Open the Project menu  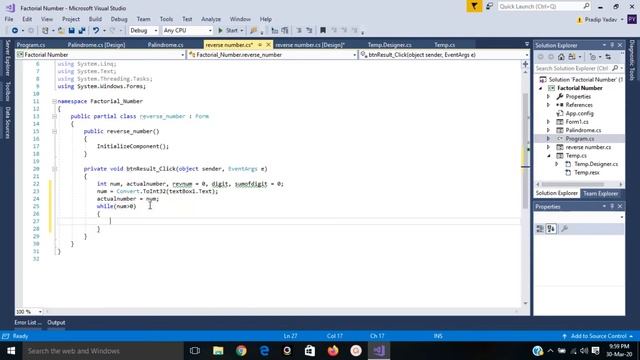tap(71, 19)
